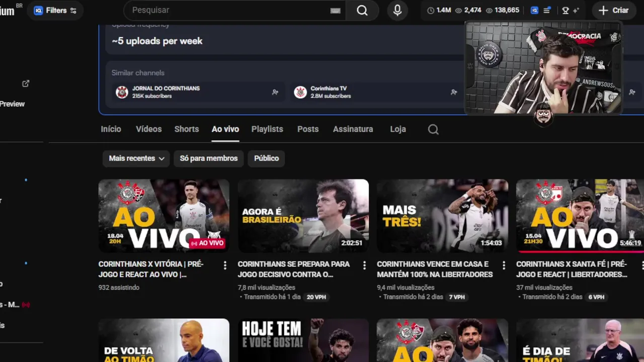The image size is (644, 362).
Task: Open the Loja tab
Action: tap(398, 129)
